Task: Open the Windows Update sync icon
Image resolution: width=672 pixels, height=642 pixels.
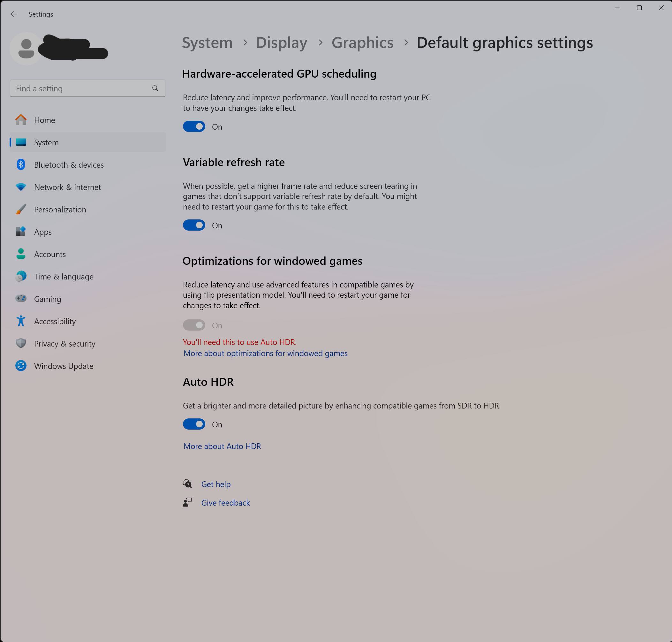Action: [x=21, y=366]
